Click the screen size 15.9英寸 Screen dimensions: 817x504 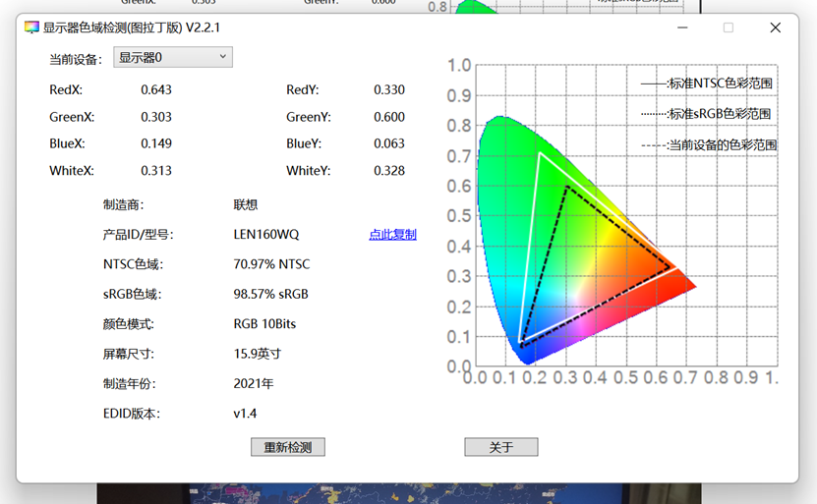(258, 354)
